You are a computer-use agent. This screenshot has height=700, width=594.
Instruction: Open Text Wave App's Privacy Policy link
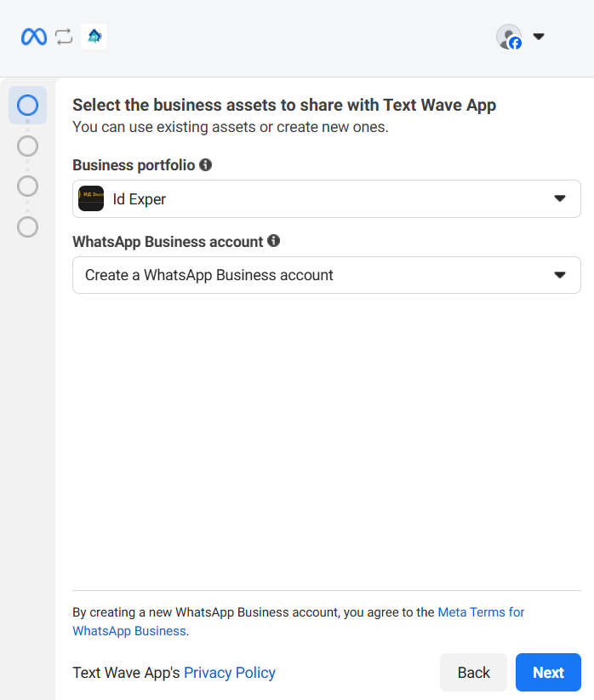point(230,673)
